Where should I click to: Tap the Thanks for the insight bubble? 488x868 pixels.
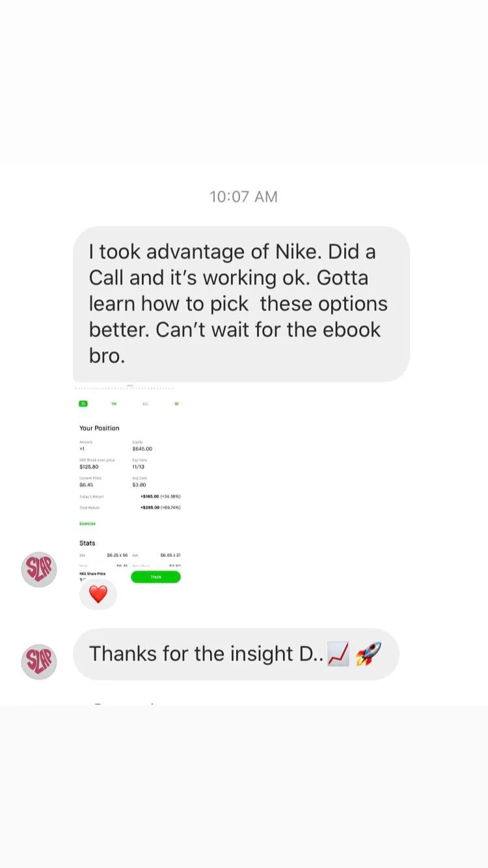tap(236, 654)
